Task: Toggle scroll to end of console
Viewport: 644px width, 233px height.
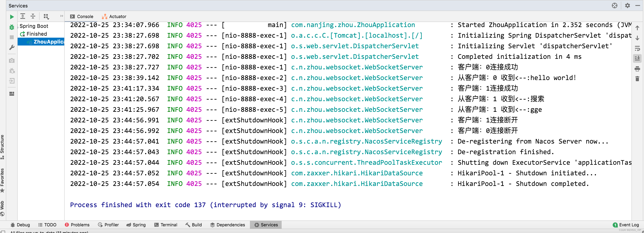Action: pos(637,58)
